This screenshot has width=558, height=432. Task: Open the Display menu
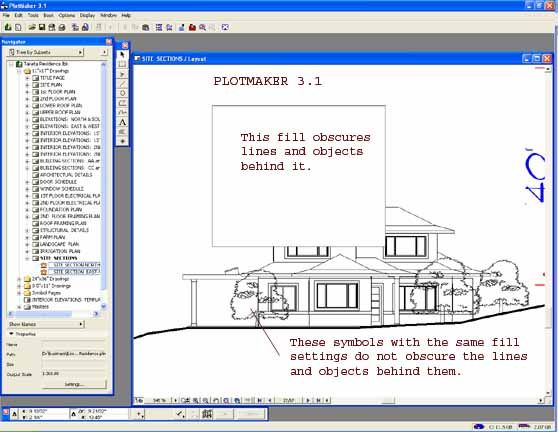(x=87, y=15)
